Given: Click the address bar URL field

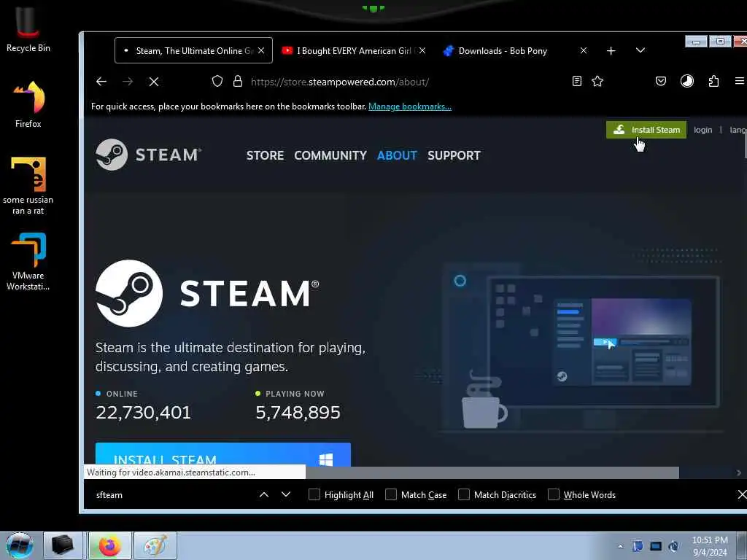Looking at the screenshot, I should pyautogui.click(x=339, y=82).
